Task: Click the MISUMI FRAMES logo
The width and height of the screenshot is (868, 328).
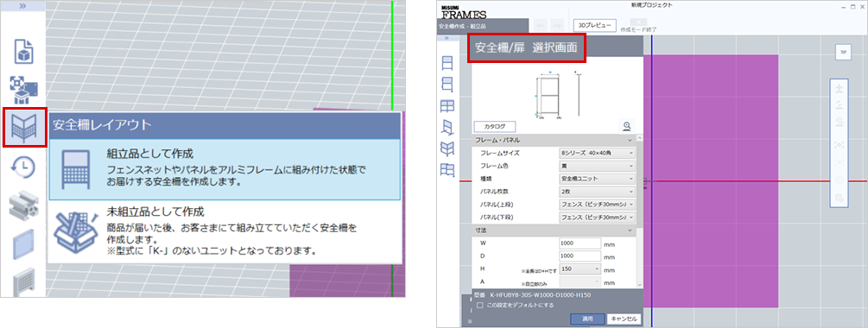Action: click(464, 12)
